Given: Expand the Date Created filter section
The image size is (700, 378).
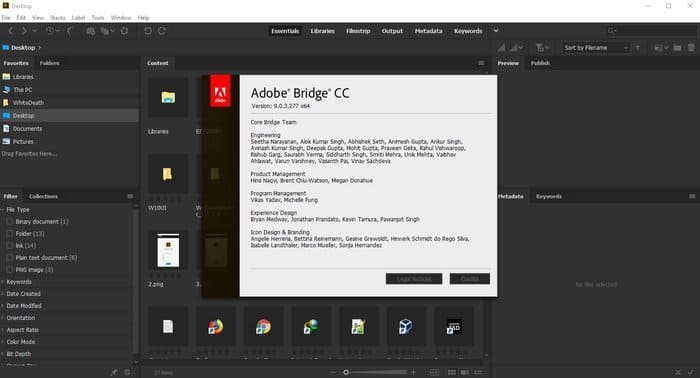Looking at the screenshot, I should point(23,294).
